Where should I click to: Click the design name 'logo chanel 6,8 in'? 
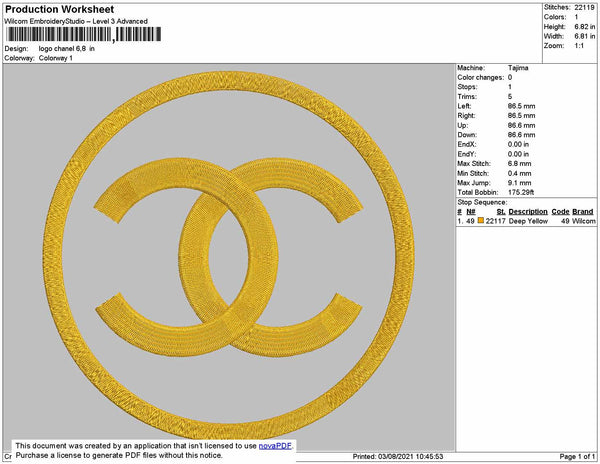pyautogui.click(x=67, y=49)
